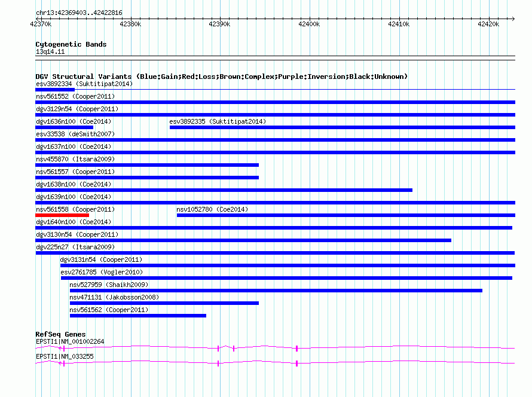Select the EPSTI1|NM_001002264 gene label
This screenshot has width=532, height=397.
(x=70, y=341)
